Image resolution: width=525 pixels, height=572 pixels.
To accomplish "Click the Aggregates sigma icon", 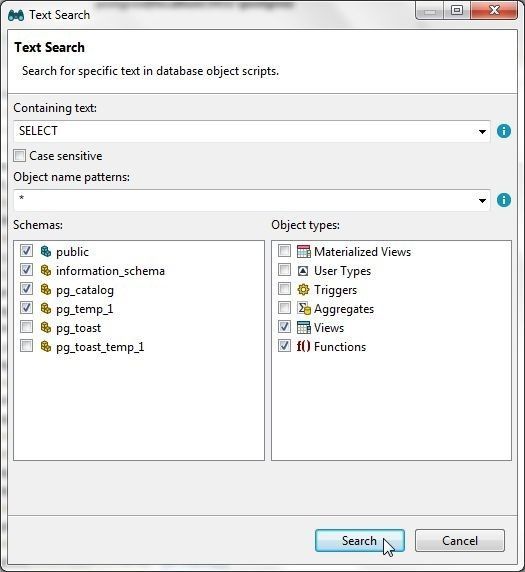I will [304, 309].
